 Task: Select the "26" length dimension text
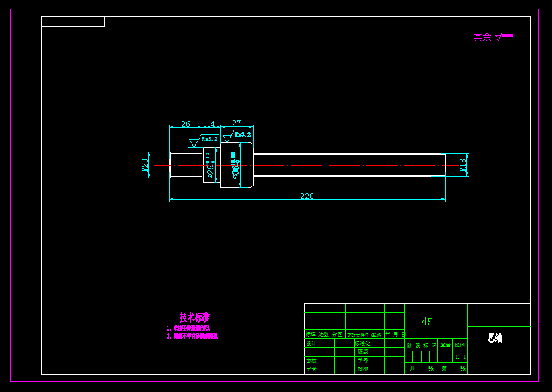tap(186, 124)
